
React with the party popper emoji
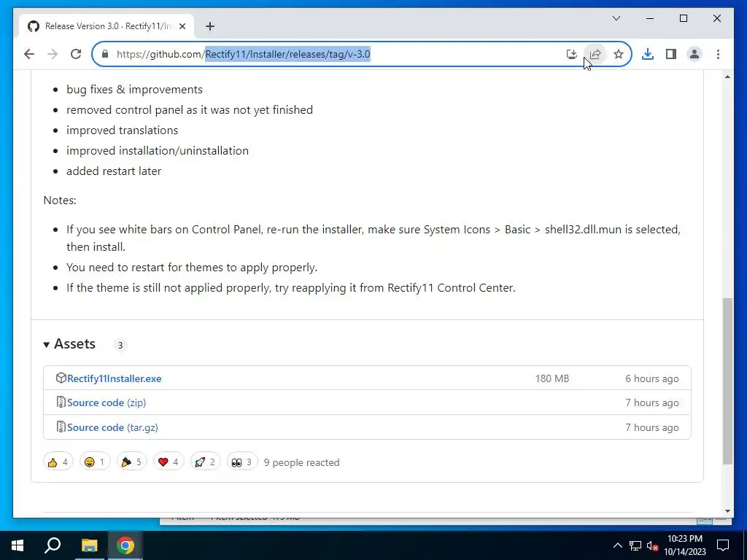point(131,462)
